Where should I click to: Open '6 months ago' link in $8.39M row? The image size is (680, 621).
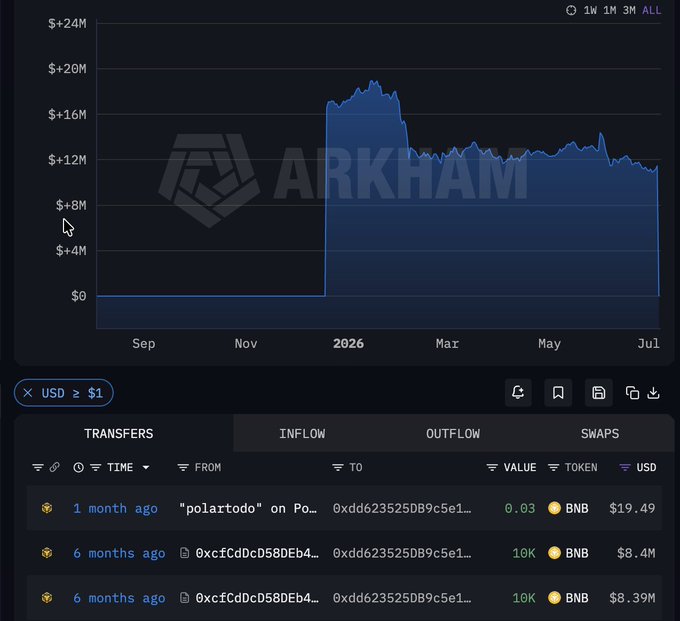119,598
